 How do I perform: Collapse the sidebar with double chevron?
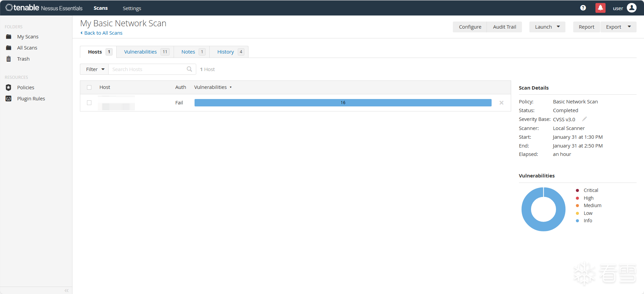point(66,290)
